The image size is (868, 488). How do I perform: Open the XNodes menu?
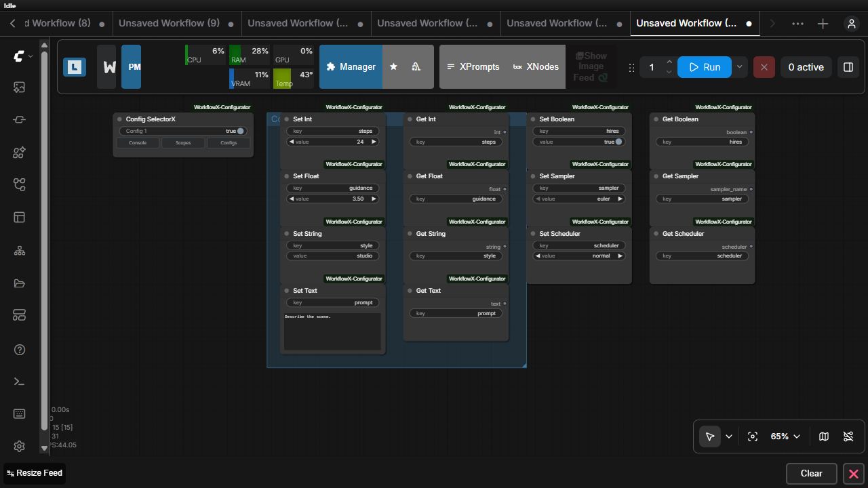tap(535, 67)
